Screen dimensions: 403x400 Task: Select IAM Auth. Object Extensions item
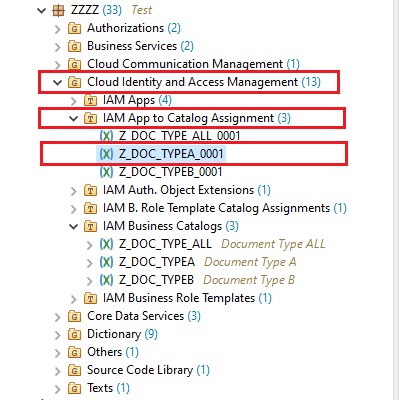pyautogui.click(x=186, y=190)
